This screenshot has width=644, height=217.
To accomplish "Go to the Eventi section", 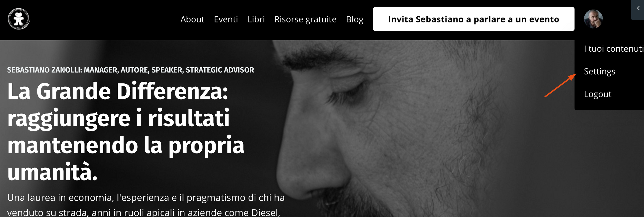I will click(226, 19).
